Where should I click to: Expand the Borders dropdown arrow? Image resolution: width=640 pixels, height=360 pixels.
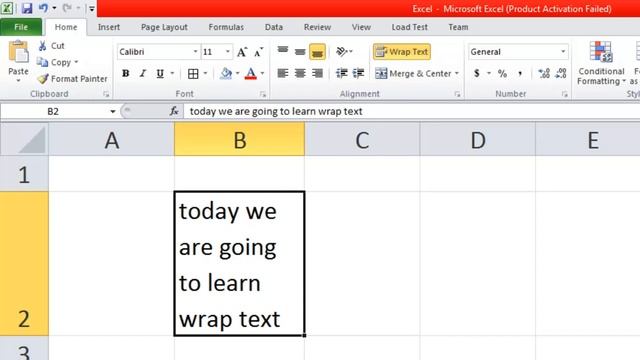tap(205, 73)
